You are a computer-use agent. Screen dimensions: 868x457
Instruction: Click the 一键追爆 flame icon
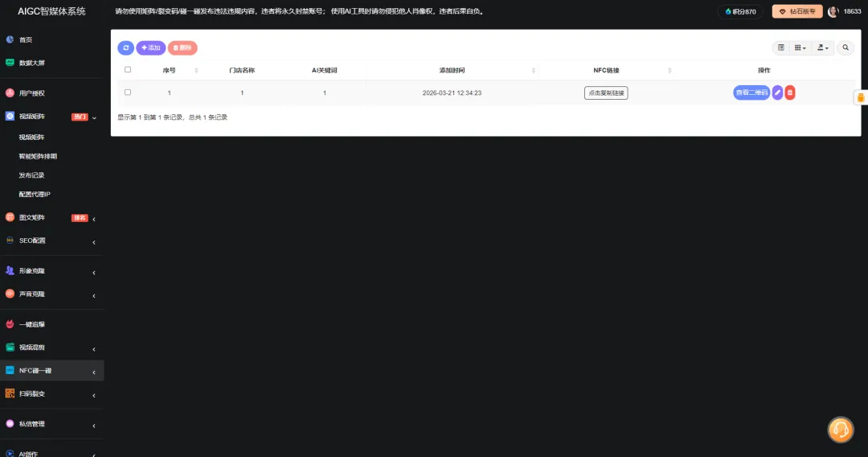pyautogui.click(x=10, y=324)
